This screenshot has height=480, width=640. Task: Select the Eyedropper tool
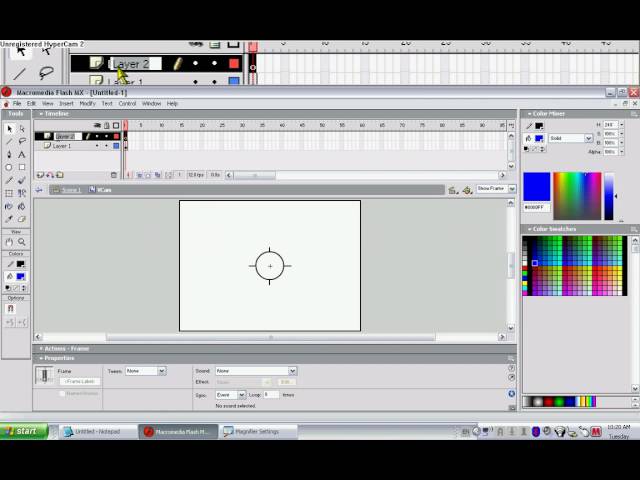(x=9, y=219)
